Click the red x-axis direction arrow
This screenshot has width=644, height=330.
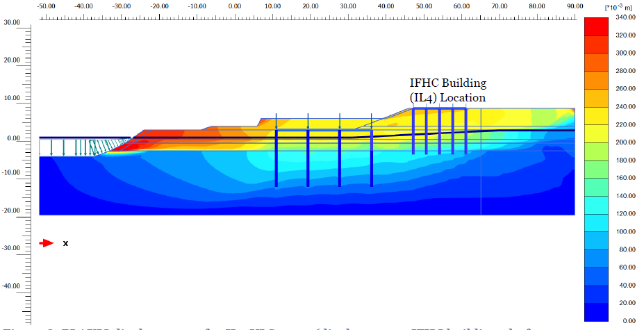coord(46,243)
